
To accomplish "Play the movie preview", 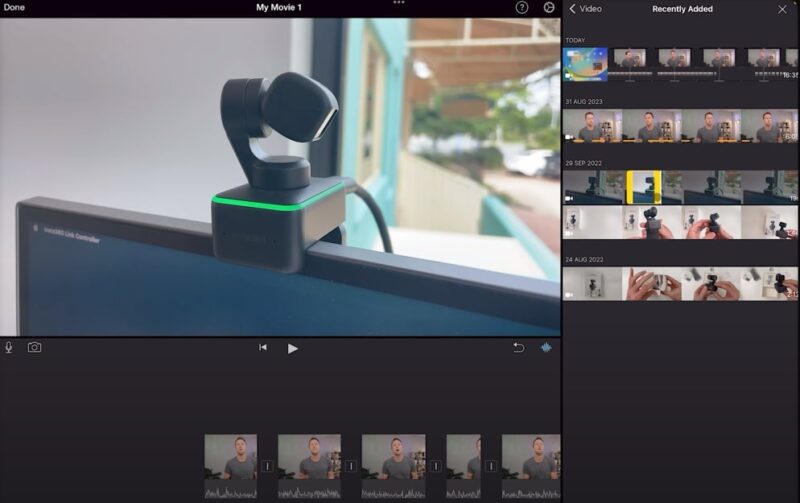I will click(x=293, y=348).
